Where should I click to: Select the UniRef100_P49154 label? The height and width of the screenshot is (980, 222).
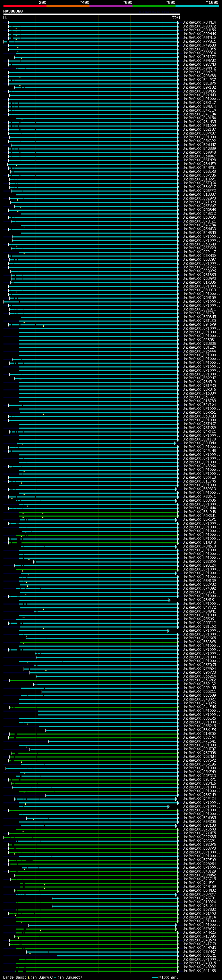pyautogui.click(x=199, y=118)
